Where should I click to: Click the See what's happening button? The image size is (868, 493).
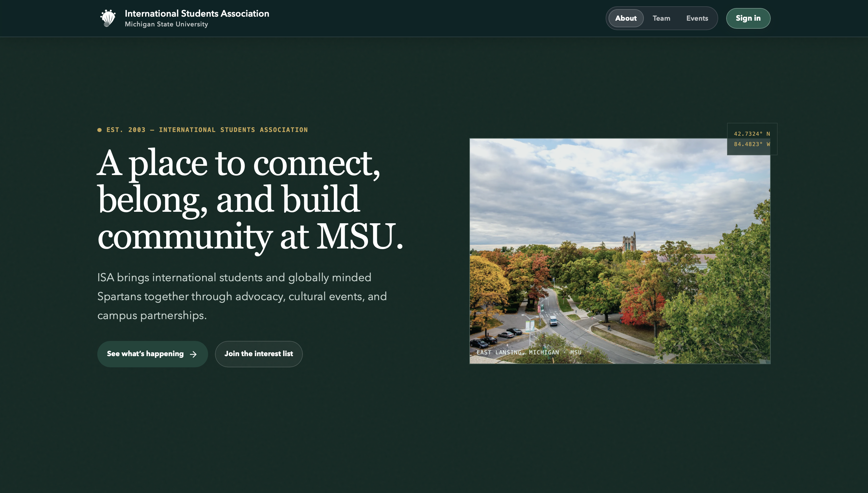tap(152, 354)
